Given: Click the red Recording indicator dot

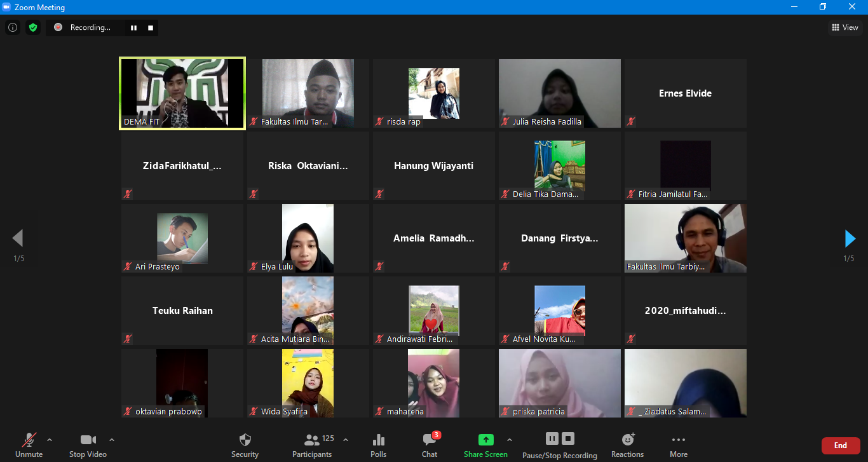Looking at the screenshot, I should click(58, 27).
